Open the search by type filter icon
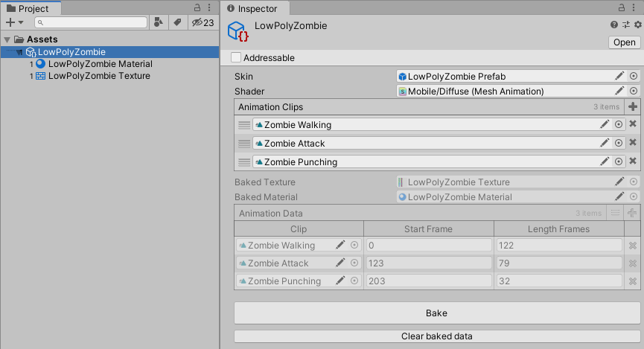Screen dimensions: 644x349 [x=158, y=22]
